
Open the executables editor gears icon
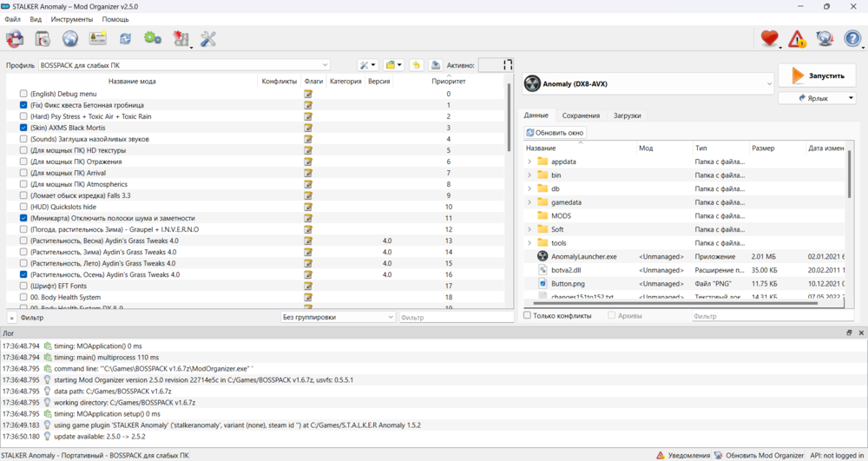click(153, 39)
